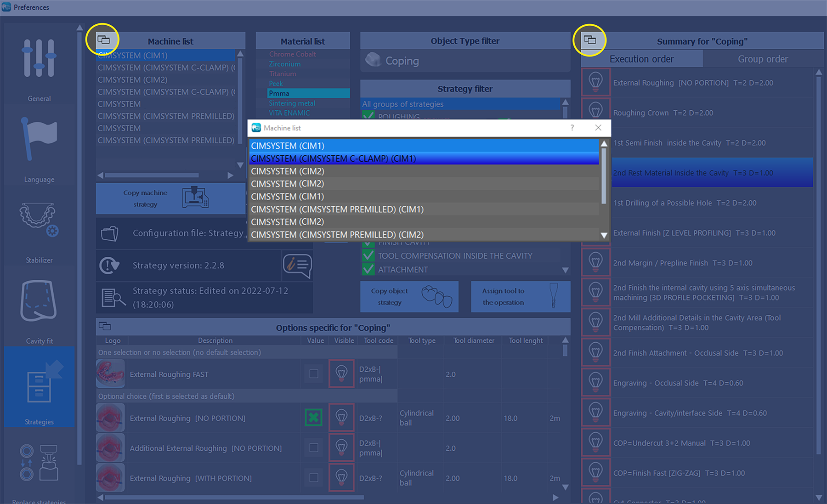The height and width of the screenshot is (504, 827).
Task: Select Pmma in Material list
Action: tap(308, 93)
